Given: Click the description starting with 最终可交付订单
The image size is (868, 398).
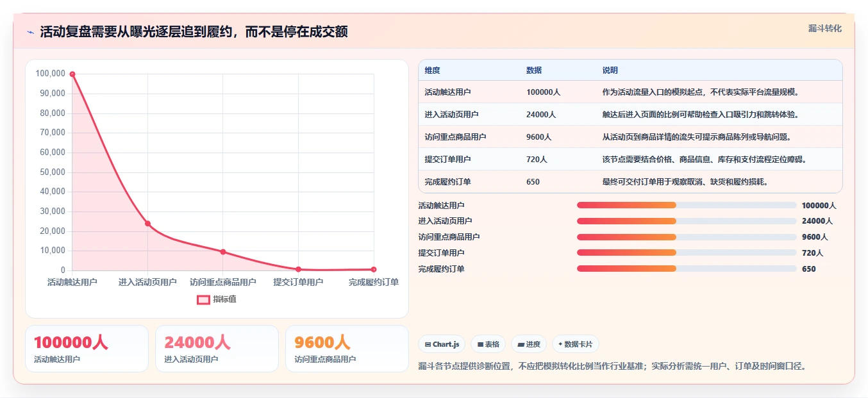Looking at the screenshot, I should coord(685,182).
